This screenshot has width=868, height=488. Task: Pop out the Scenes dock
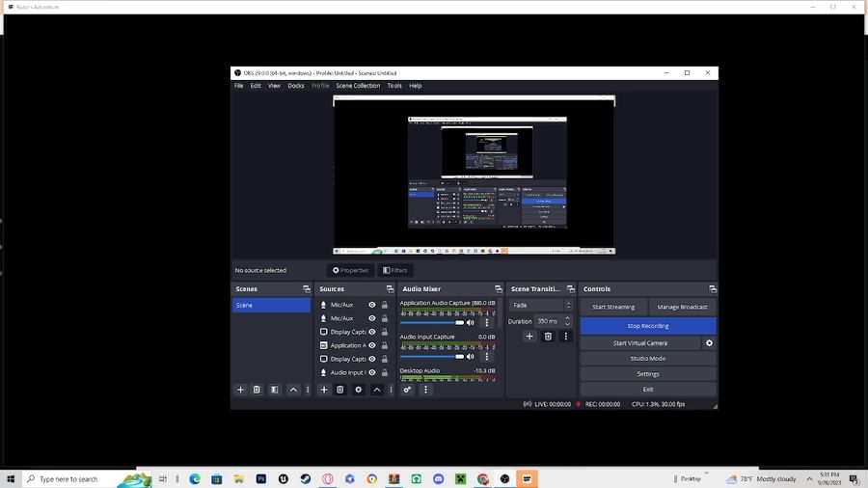pyautogui.click(x=307, y=288)
